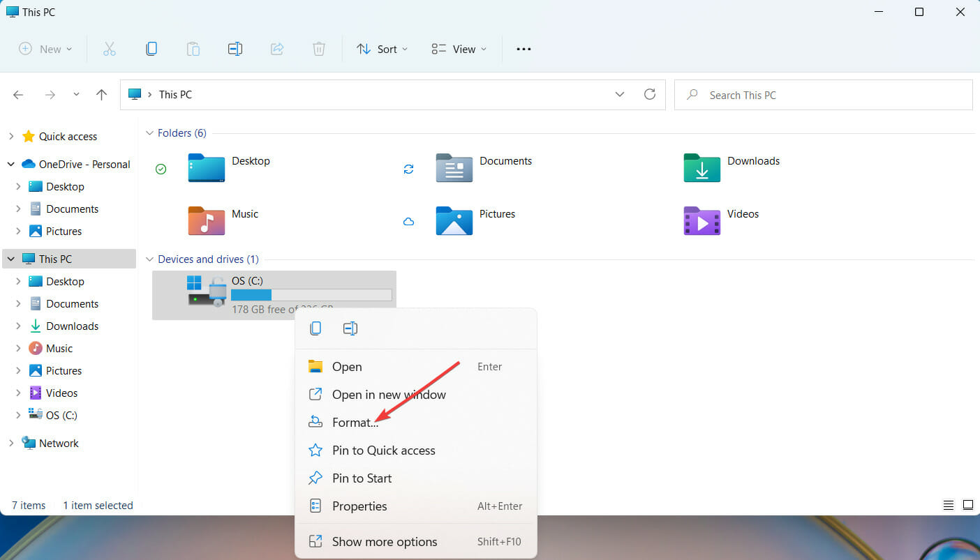Screen dimensions: 980x560
Task: Choose Open in new window
Action: (416, 394)
